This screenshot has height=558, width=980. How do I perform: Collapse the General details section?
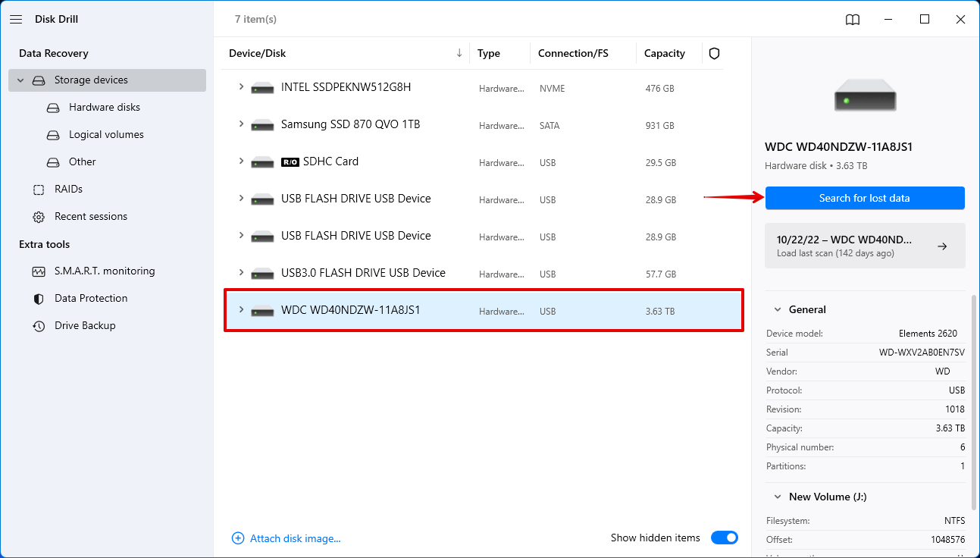point(777,309)
